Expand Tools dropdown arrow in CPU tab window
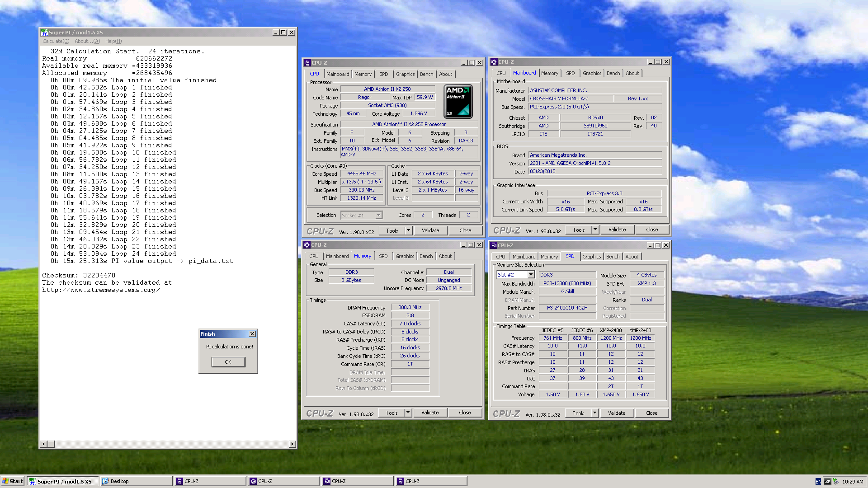The image size is (868, 488). click(408, 230)
